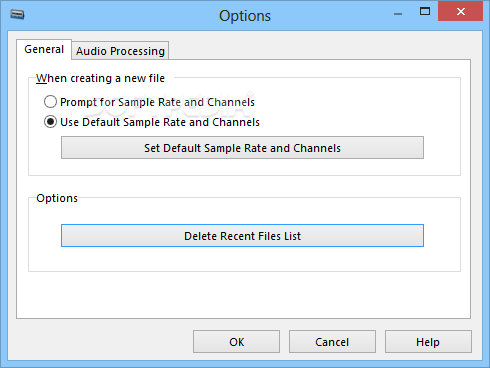Switch to the Audio Processing tab
The height and width of the screenshot is (368, 490).
pyautogui.click(x=120, y=51)
